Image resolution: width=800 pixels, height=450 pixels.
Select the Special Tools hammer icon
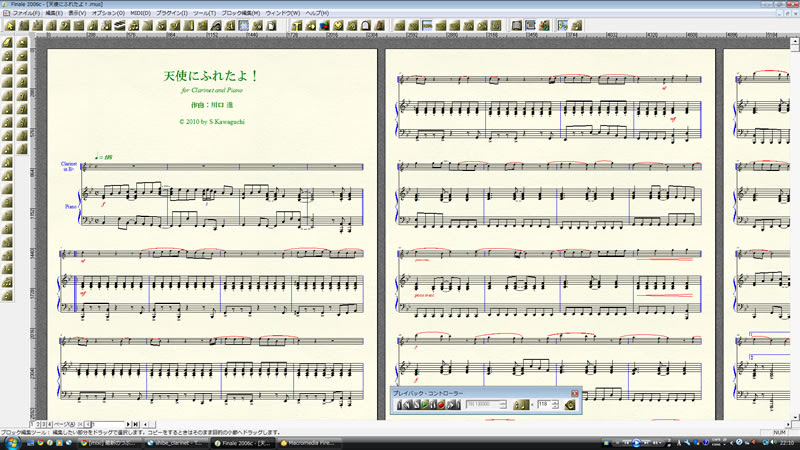tap(297, 26)
